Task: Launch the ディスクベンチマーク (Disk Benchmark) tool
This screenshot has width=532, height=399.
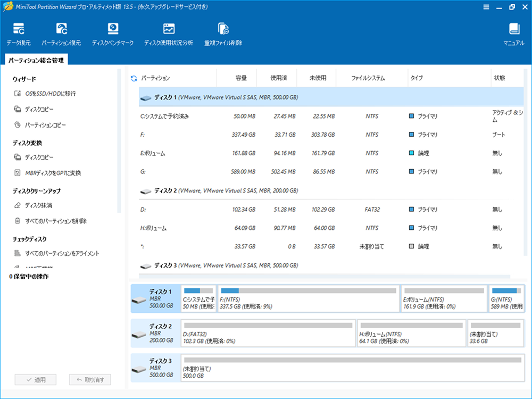Action: pyautogui.click(x=112, y=33)
